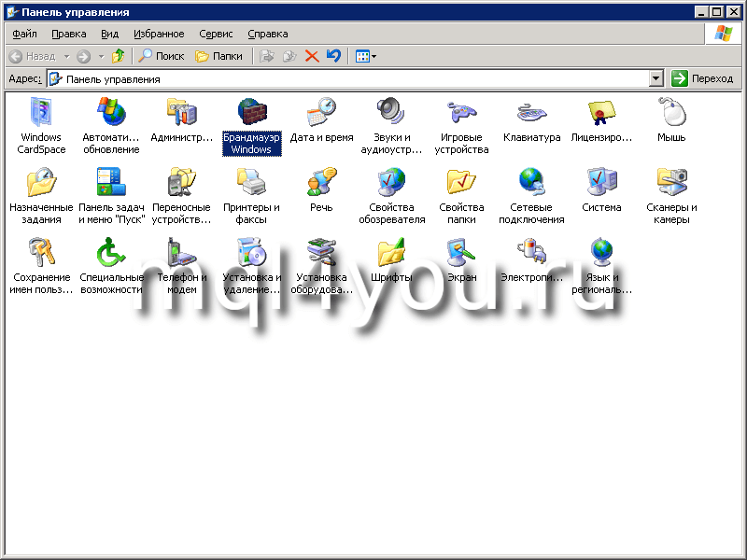Click inside the address field

coord(355,79)
